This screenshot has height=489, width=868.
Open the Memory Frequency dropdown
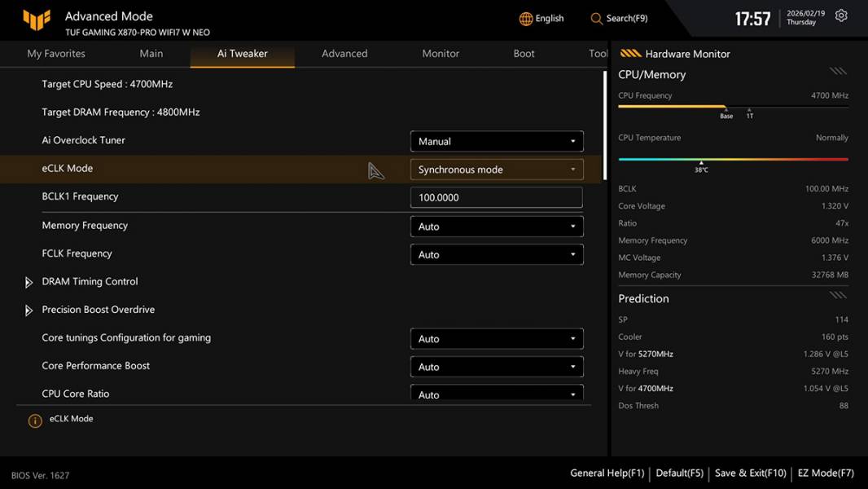[x=497, y=227]
